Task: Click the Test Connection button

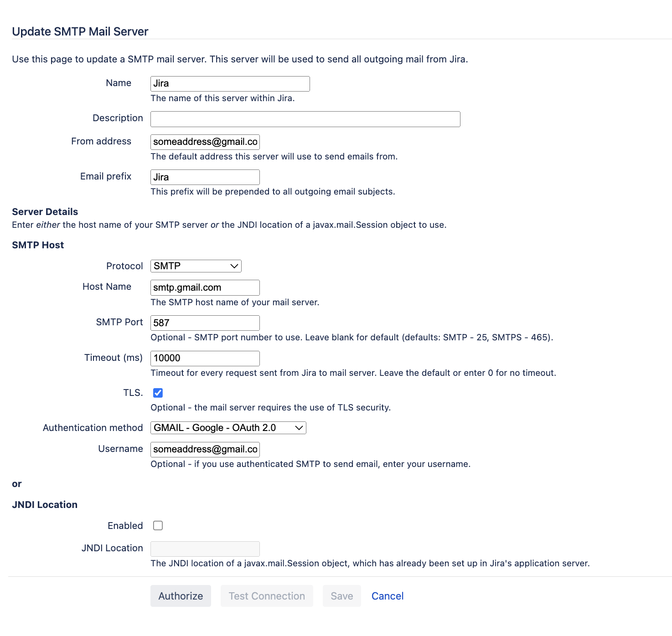Action: pos(267,596)
